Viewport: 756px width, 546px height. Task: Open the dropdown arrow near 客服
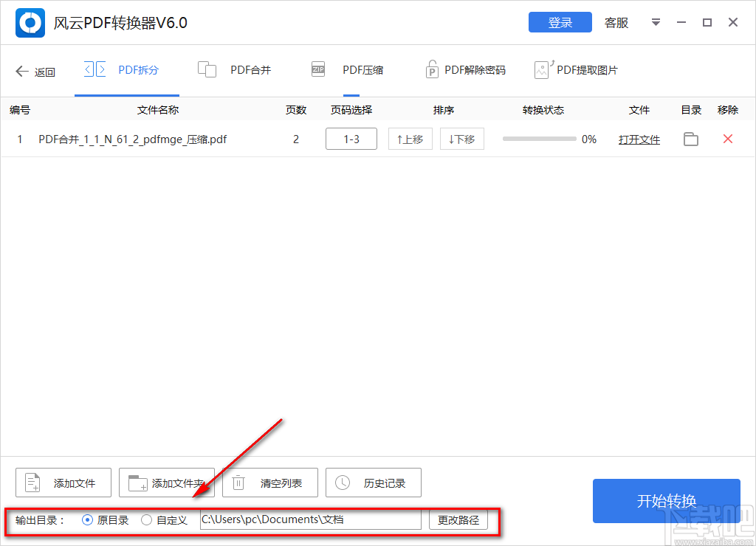click(656, 23)
